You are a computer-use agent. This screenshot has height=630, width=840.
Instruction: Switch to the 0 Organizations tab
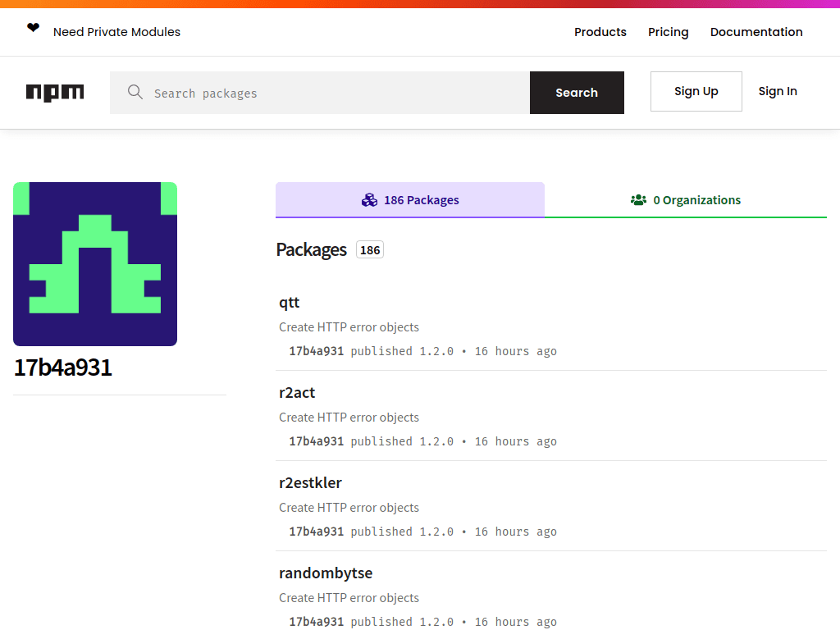tap(686, 199)
